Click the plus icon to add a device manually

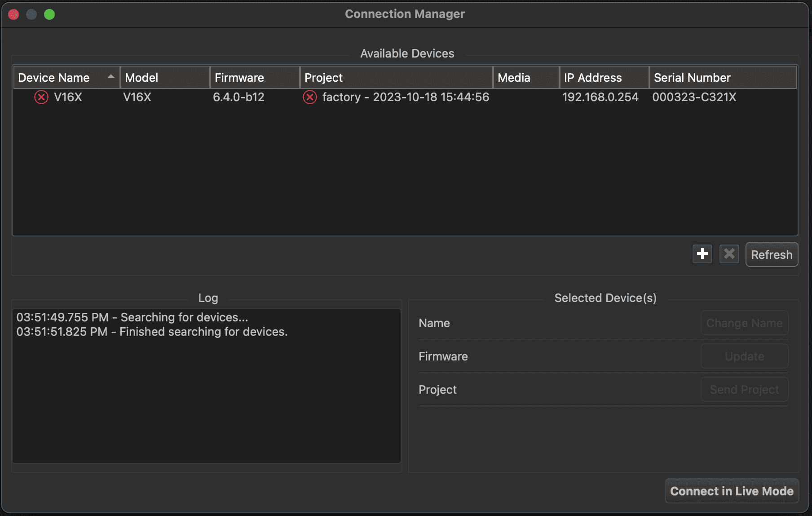[702, 254]
